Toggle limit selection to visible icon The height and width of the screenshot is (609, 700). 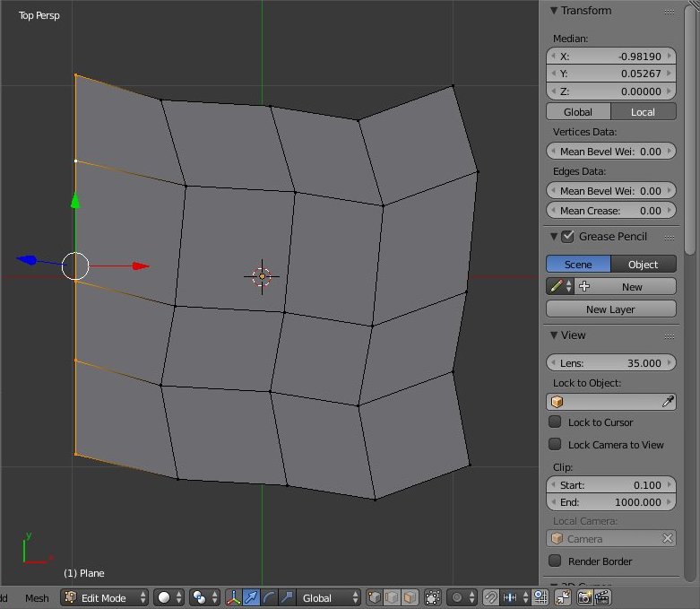point(433,597)
